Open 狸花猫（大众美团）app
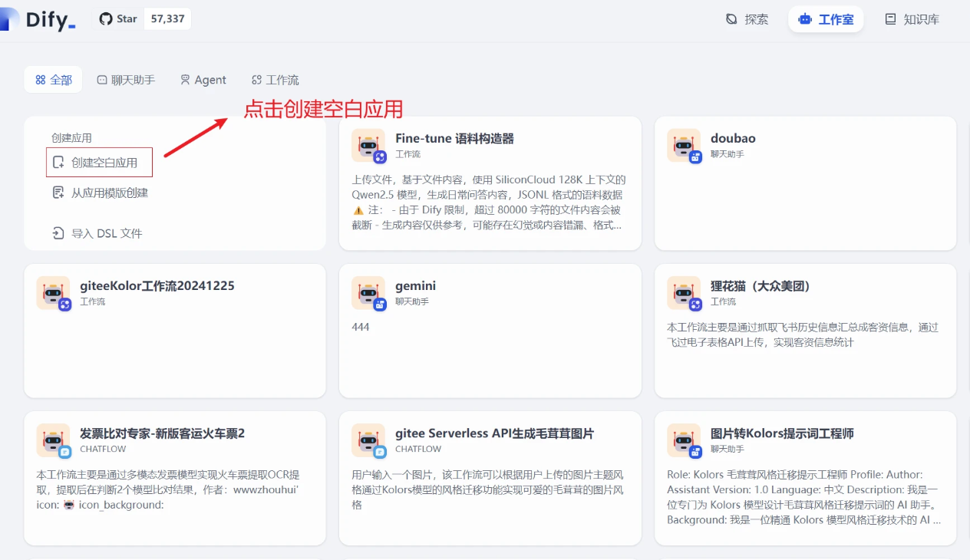This screenshot has width=970, height=560. point(805,331)
